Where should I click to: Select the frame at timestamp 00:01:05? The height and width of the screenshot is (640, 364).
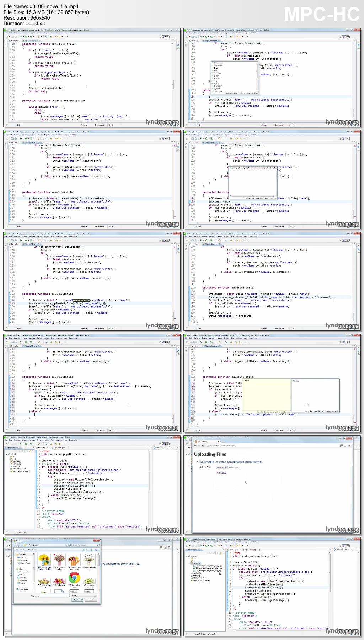(x=92, y=179)
